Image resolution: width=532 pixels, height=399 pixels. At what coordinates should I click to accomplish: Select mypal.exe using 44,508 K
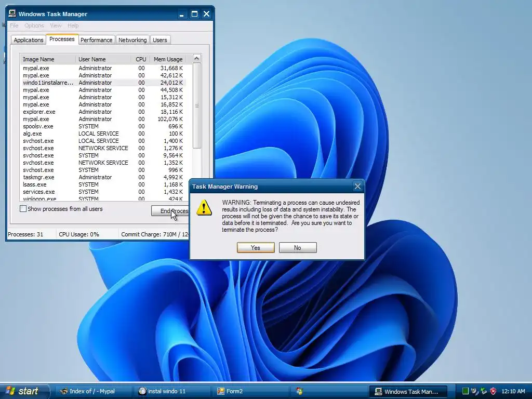103,90
